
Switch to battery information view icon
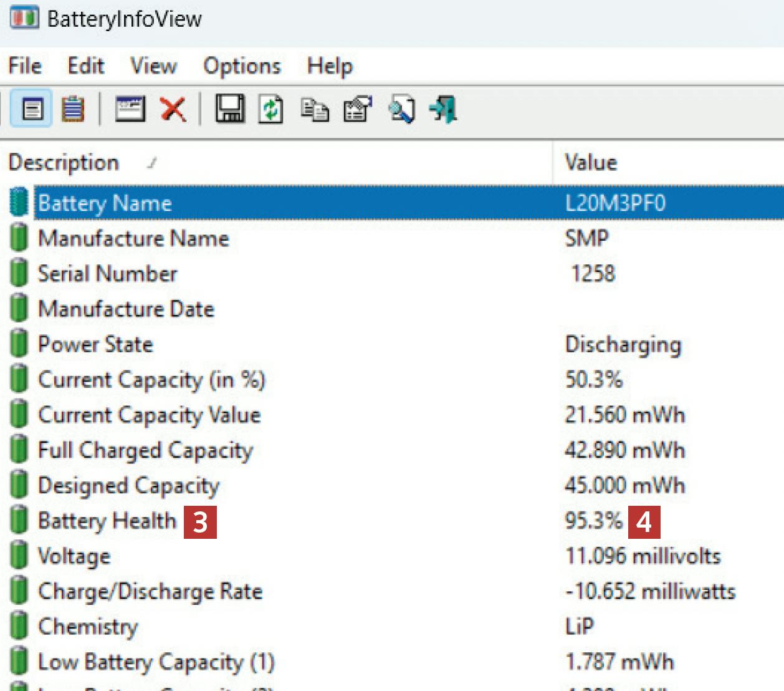[32, 110]
